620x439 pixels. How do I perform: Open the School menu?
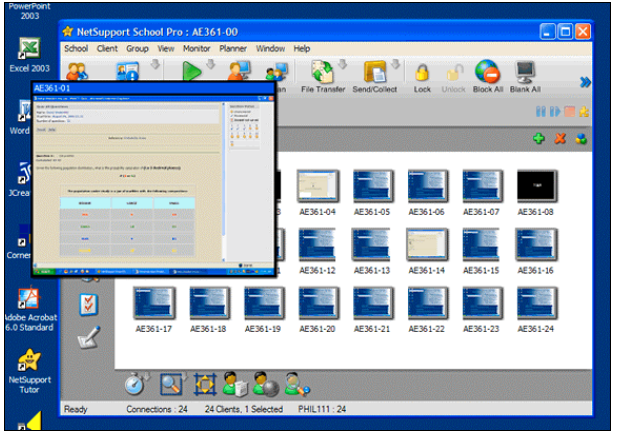tap(76, 48)
